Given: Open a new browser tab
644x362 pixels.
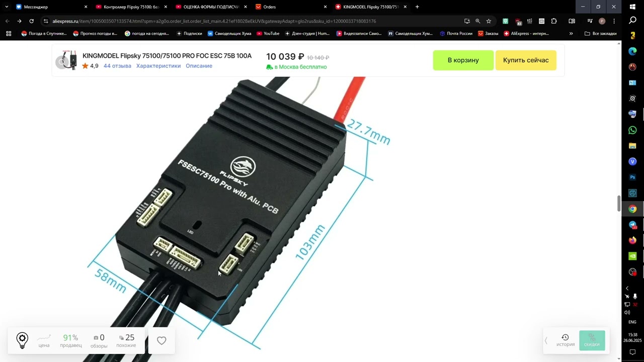Looking at the screenshot, I should pos(417,7).
